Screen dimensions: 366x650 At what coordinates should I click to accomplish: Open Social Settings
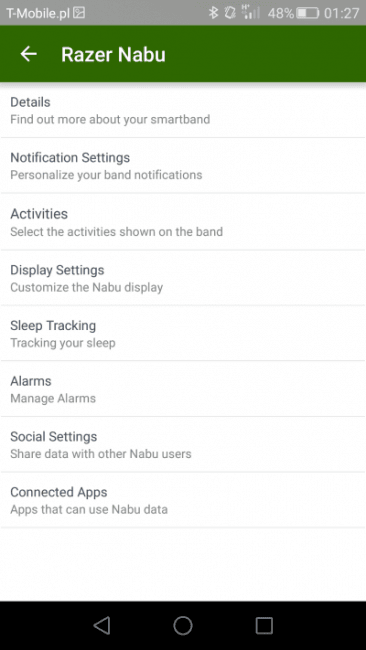click(x=183, y=444)
